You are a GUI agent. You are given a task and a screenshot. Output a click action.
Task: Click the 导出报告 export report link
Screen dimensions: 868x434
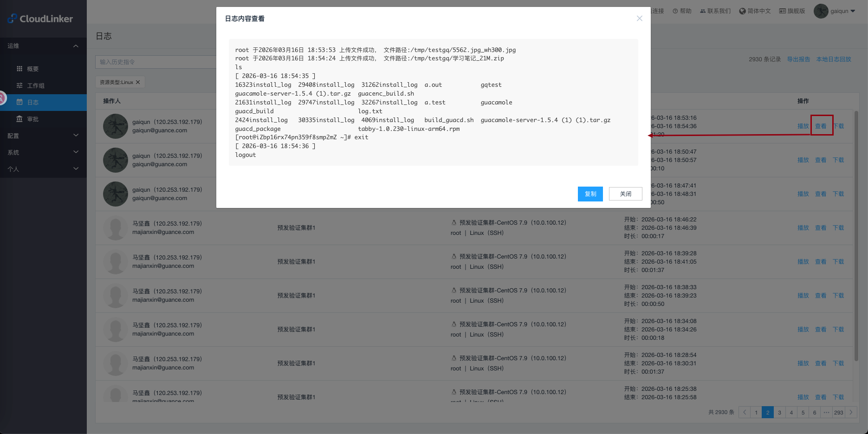pos(798,59)
